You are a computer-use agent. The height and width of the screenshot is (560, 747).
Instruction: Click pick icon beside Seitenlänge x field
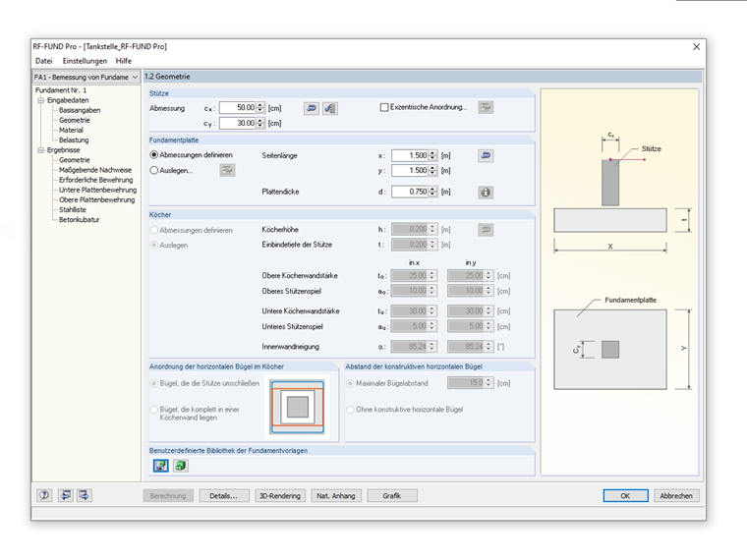[486, 155]
